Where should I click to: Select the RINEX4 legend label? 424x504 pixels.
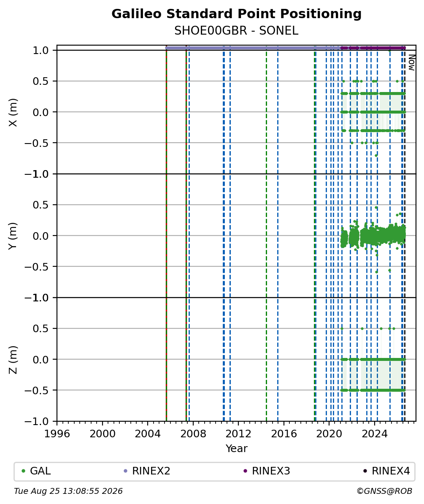click(391, 471)
